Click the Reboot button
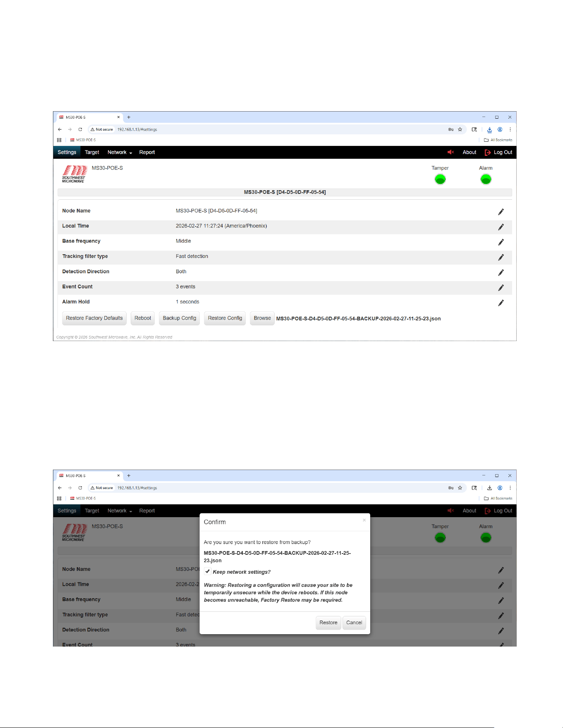563x728 pixels. (x=143, y=318)
